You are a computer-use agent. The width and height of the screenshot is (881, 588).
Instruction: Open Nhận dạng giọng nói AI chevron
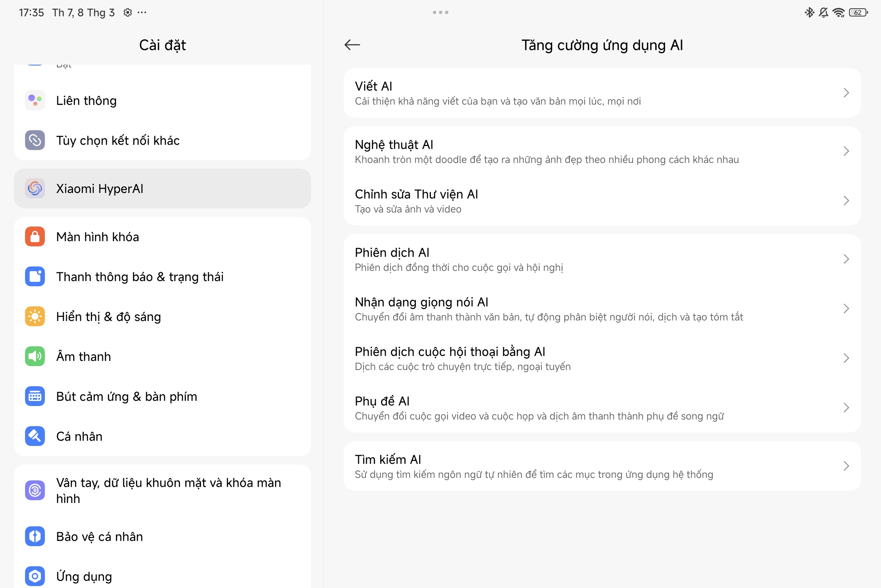tap(846, 309)
